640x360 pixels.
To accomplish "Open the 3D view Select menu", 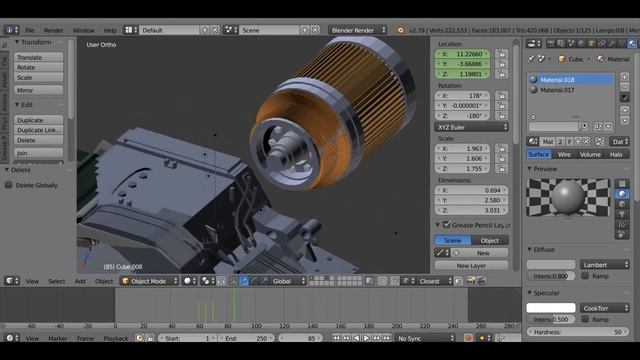I will coord(57,281).
